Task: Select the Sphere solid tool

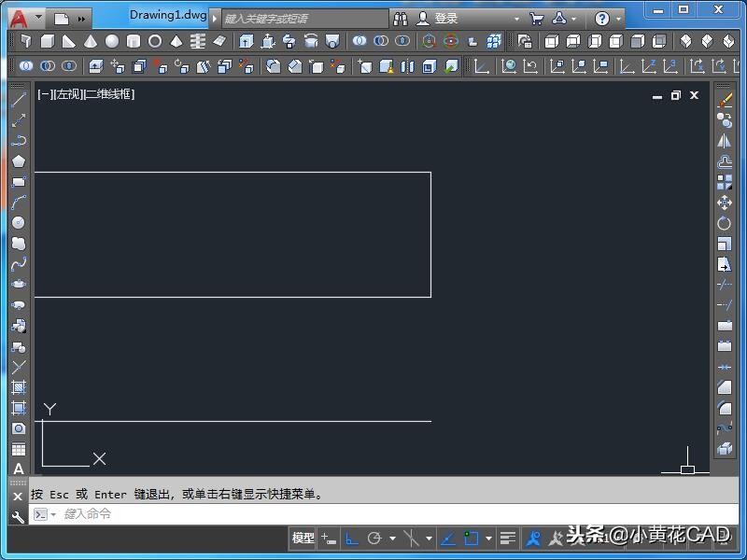Action: coord(110,41)
